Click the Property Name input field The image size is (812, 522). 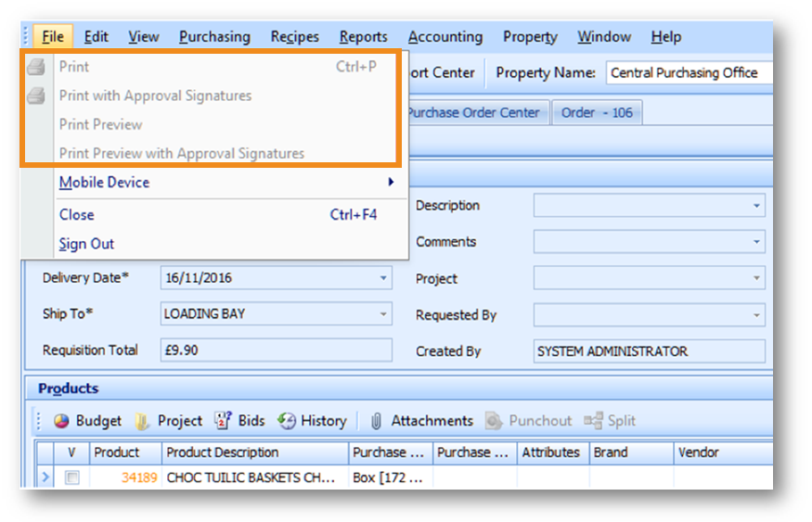[687, 72]
